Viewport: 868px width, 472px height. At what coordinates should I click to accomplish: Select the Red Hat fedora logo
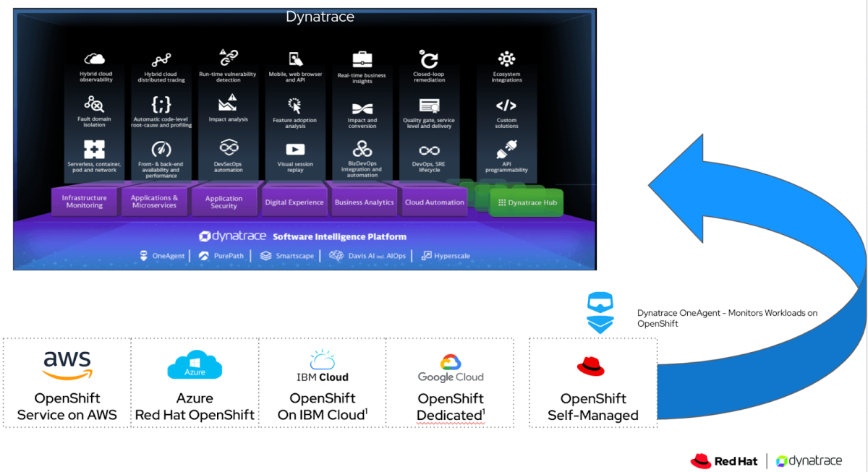coord(592,365)
